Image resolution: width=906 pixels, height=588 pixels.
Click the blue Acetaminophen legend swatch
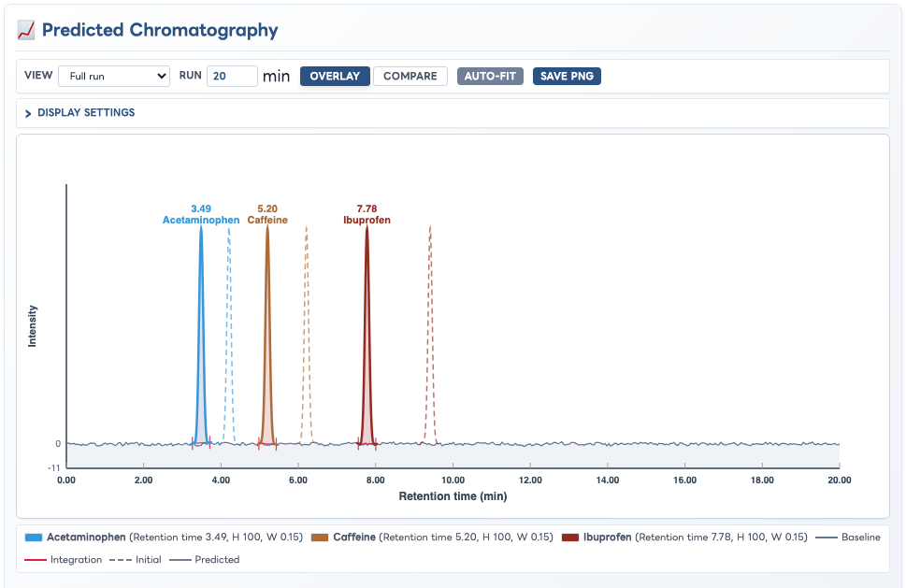coord(34,538)
